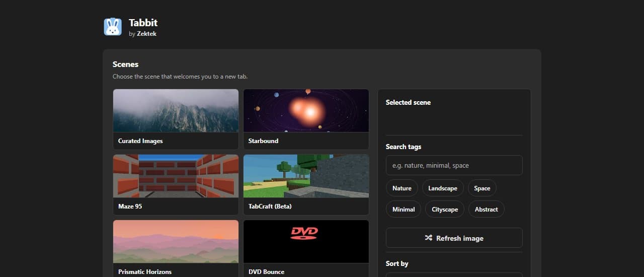This screenshot has height=277, width=644.
Task: Select the Starbound scene thumbnail
Action: [306, 111]
